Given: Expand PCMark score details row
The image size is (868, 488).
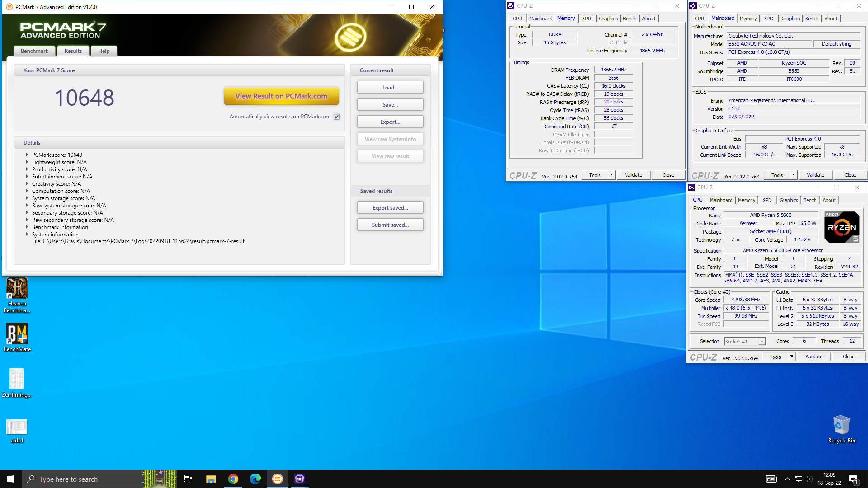Looking at the screenshot, I should click(27, 155).
